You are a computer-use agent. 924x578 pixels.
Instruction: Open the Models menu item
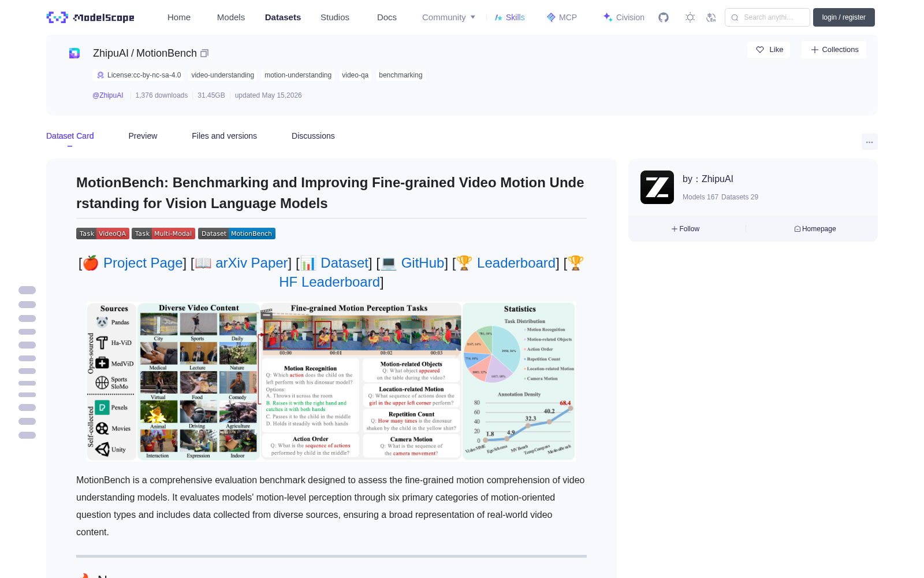[231, 17]
